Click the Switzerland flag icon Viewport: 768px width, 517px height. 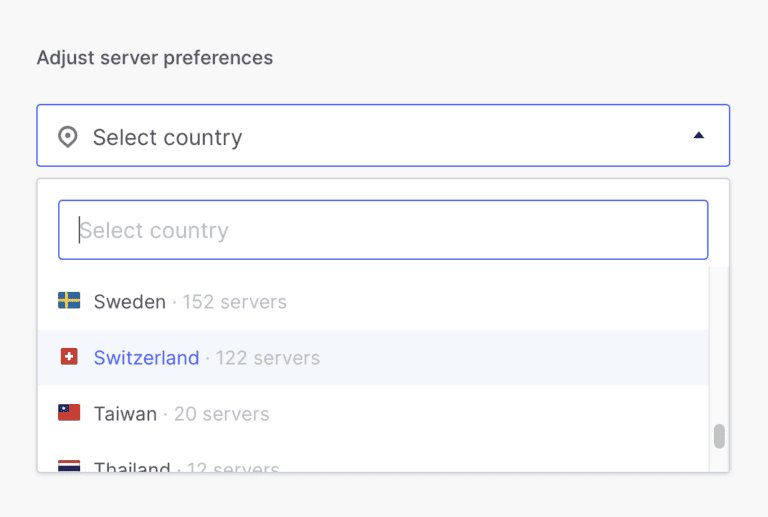pyautogui.click(x=69, y=357)
